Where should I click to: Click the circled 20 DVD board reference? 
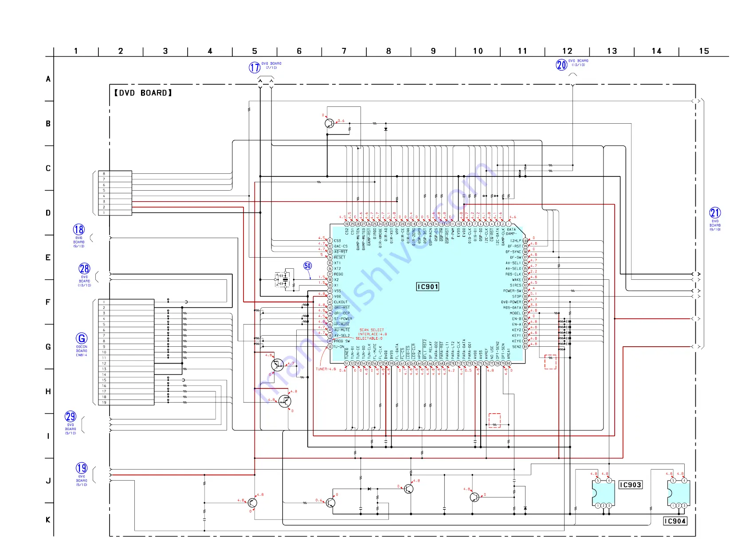(x=561, y=65)
